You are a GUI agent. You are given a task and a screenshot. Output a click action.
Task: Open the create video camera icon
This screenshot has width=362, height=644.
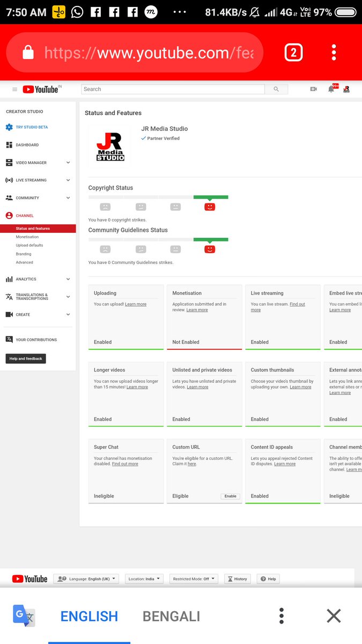click(x=314, y=89)
